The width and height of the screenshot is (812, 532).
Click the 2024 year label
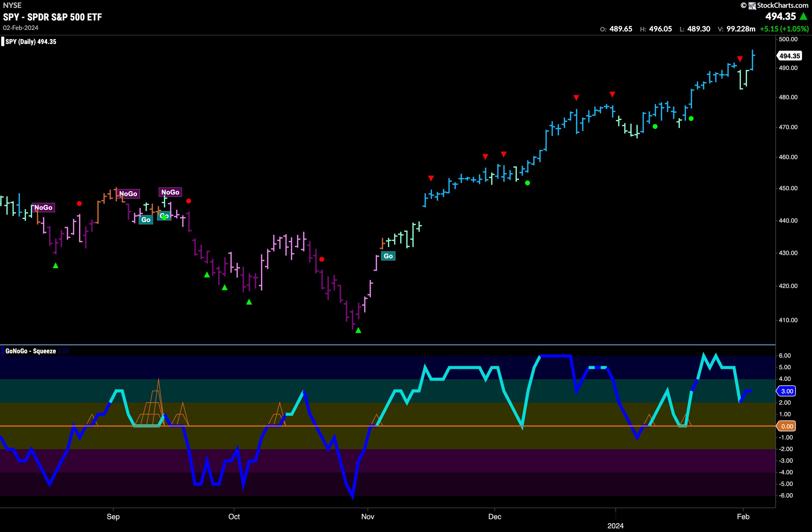(615, 526)
